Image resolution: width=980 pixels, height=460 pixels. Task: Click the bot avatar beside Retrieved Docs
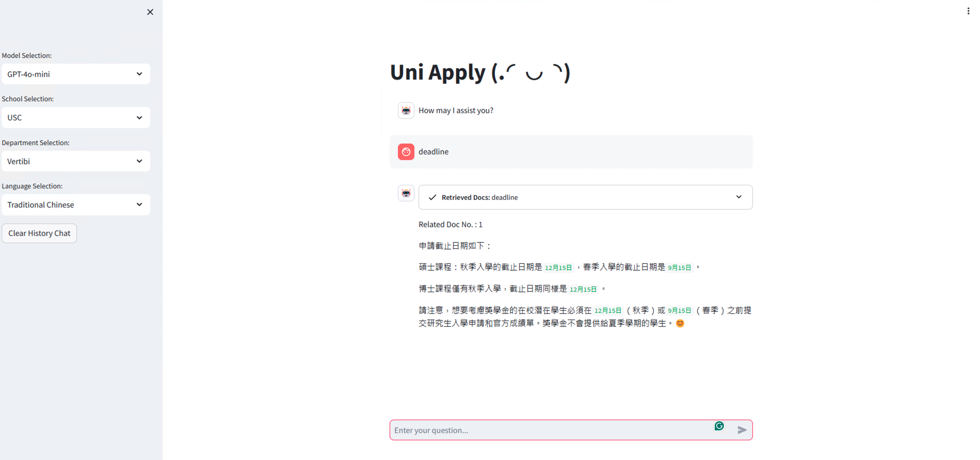(406, 193)
